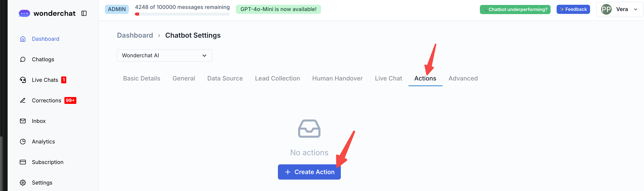Open Subscription card icon

[x=23, y=162]
